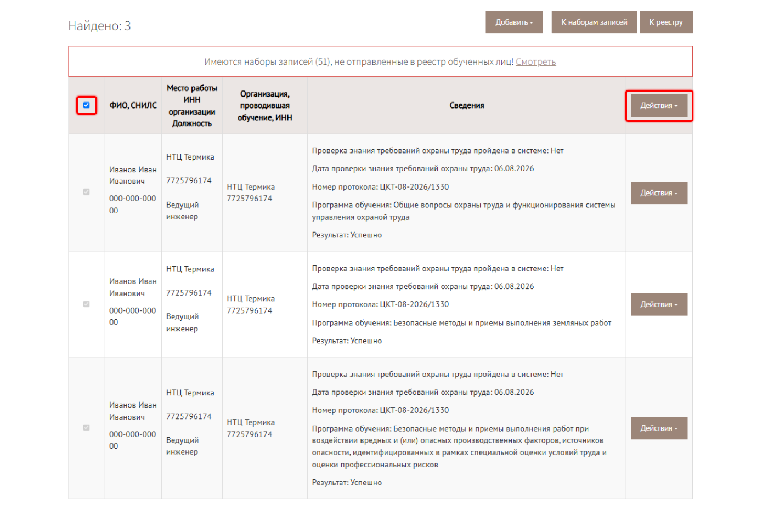Click "Ведущий инженер" in the "Общие вопросы" row
768x532 pixels.
[x=183, y=211]
